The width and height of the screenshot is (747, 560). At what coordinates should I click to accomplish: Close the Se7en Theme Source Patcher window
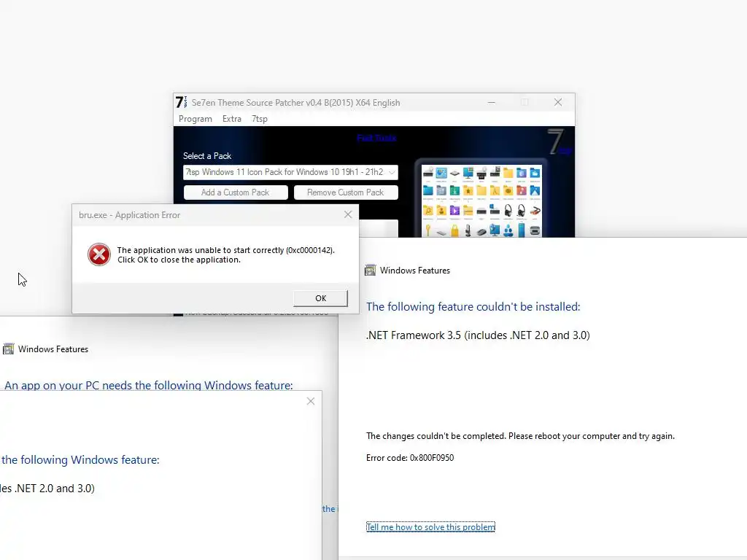[558, 102]
